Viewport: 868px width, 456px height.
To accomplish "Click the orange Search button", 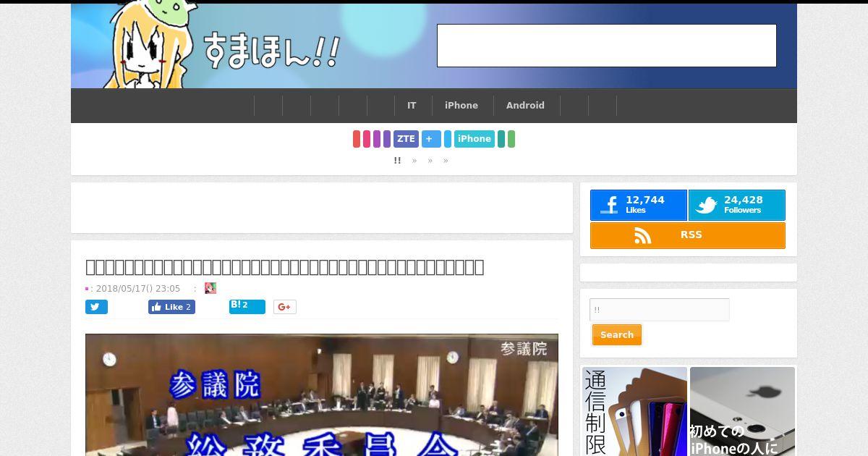I will (617, 335).
